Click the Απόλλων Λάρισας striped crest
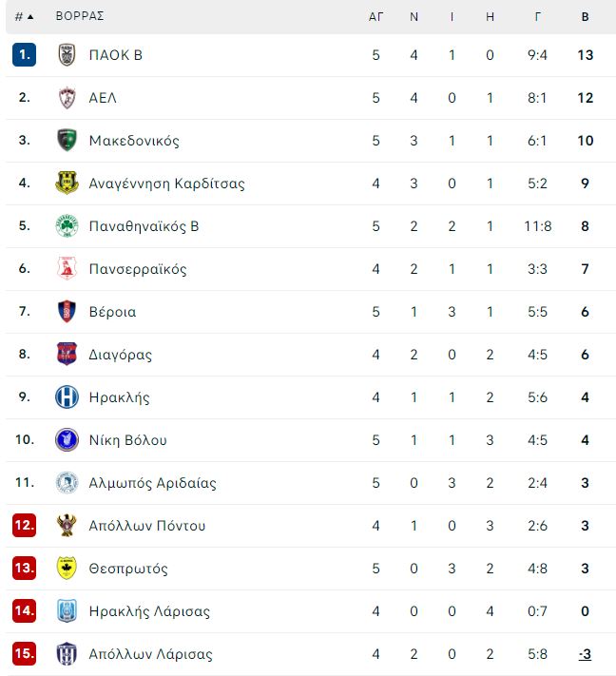The image size is (616, 676). click(x=67, y=653)
